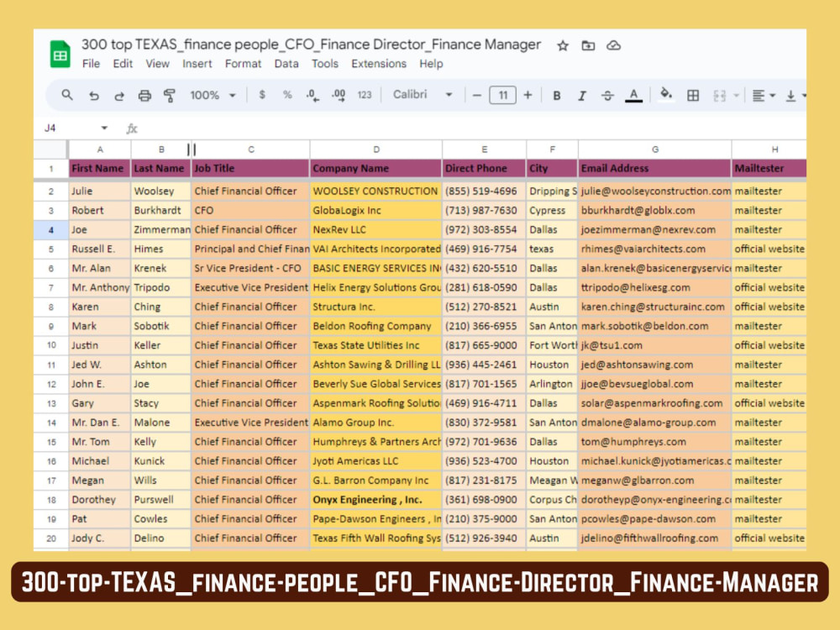This screenshot has height=630, width=840.
Task: Increase font size with plus button
Action: click(x=528, y=96)
